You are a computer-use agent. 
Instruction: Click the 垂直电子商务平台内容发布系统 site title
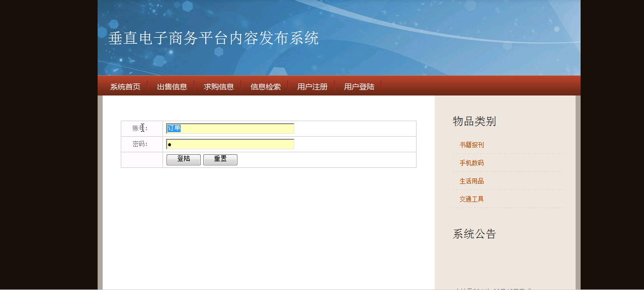click(x=214, y=38)
